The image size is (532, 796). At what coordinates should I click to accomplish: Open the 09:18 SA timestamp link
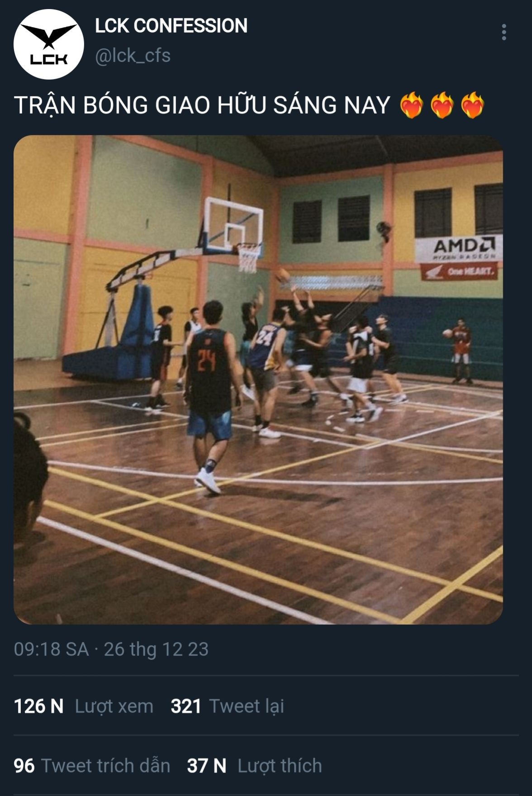coord(51,649)
